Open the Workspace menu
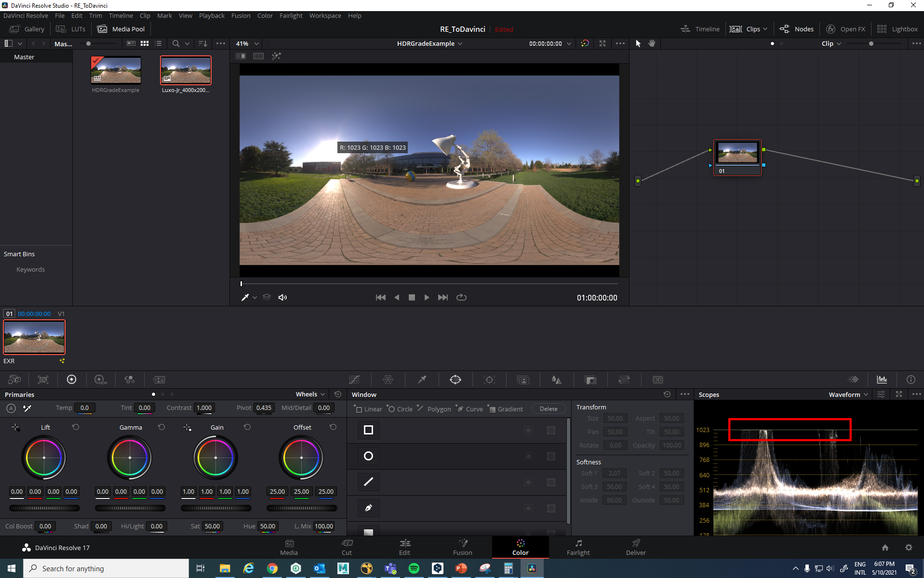924x578 pixels. [325, 15]
